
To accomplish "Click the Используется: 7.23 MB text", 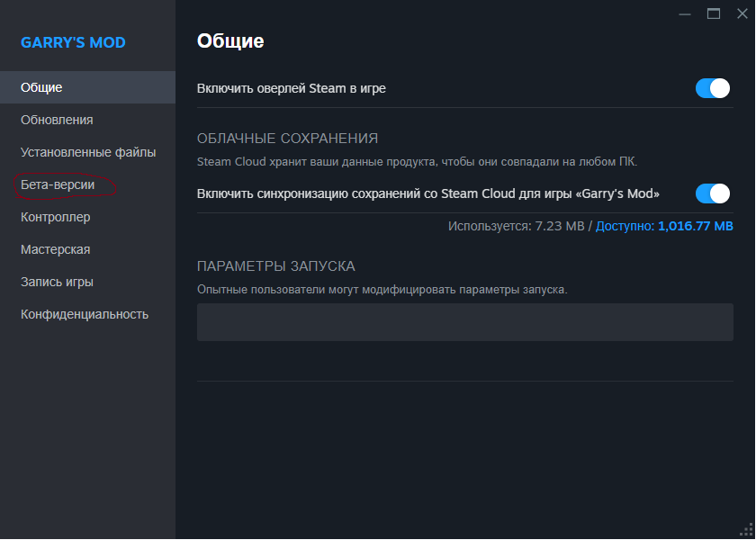I will (516, 226).
